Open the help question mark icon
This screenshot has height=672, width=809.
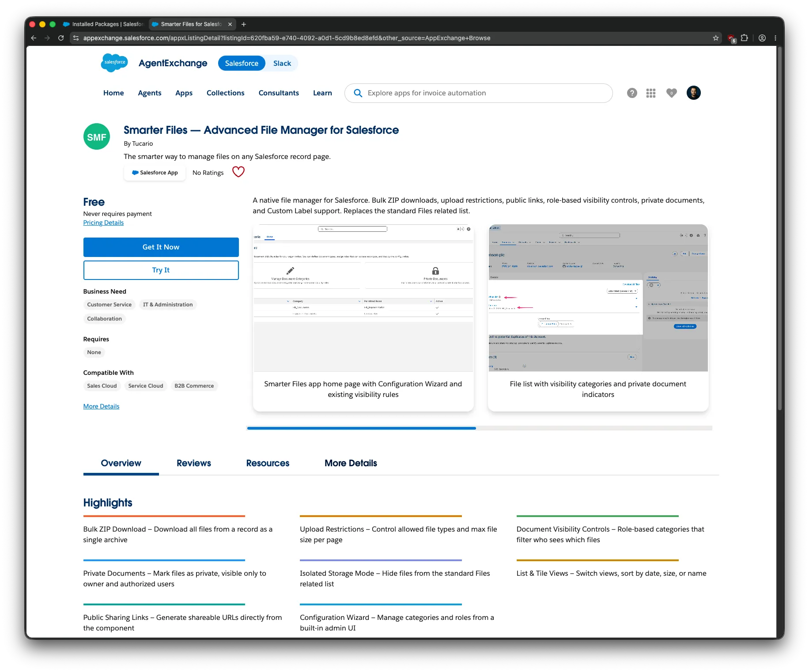[x=632, y=93]
